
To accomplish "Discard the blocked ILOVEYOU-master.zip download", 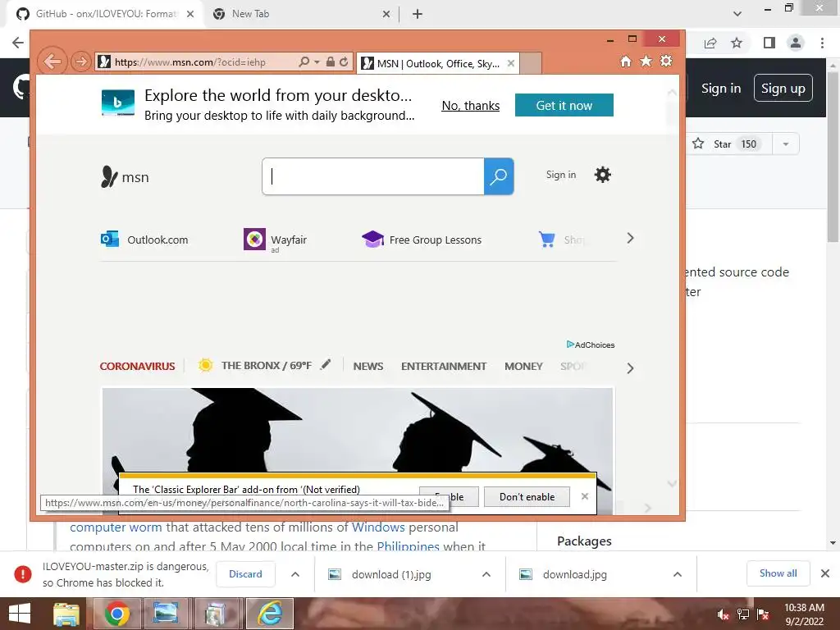I will click(245, 573).
